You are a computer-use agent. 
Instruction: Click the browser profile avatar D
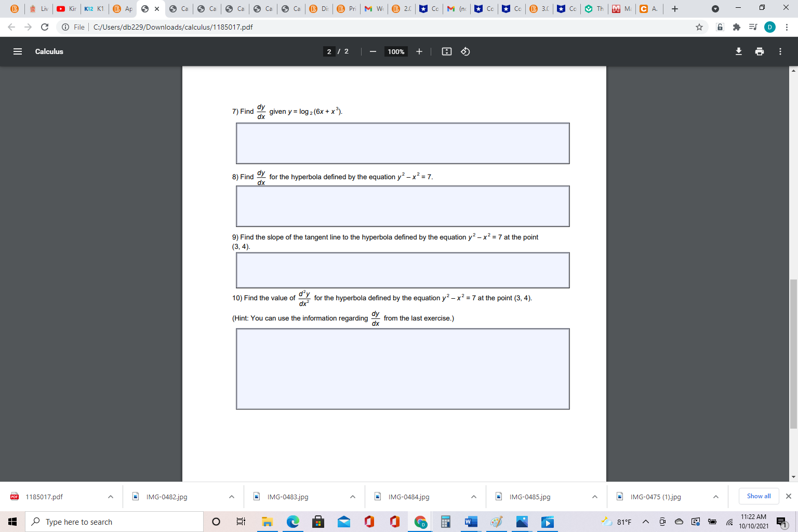pos(770,27)
